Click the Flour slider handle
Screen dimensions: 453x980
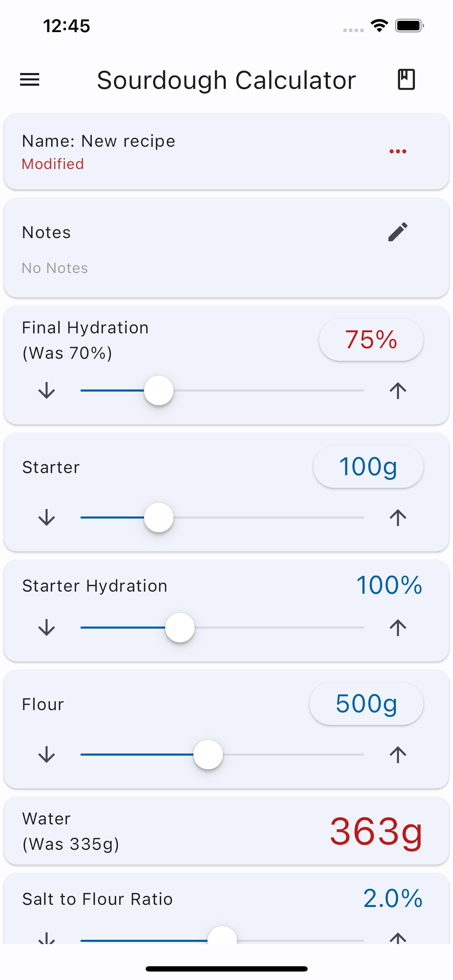point(208,755)
